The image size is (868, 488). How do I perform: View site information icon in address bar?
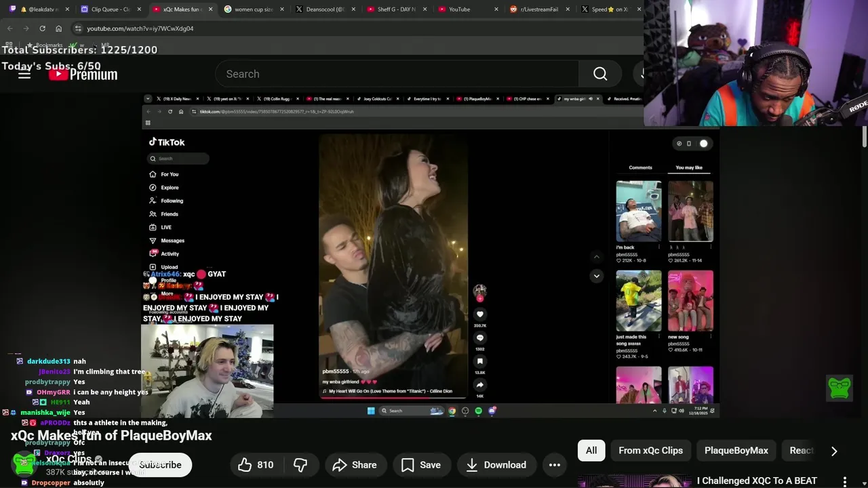point(79,28)
